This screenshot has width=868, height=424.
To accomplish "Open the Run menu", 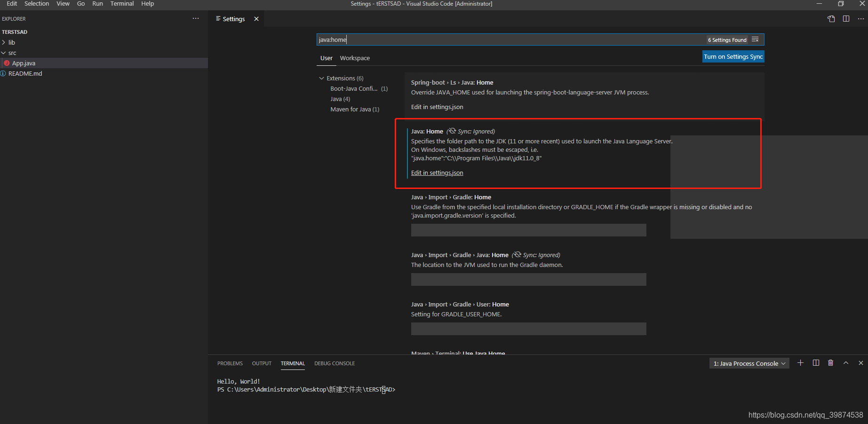I will tap(97, 4).
